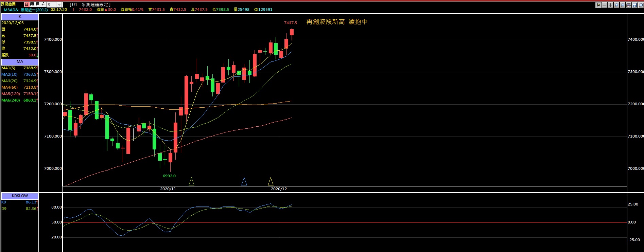
Task: Click the volume 量25498 value
Action: pyautogui.click(x=242, y=10)
